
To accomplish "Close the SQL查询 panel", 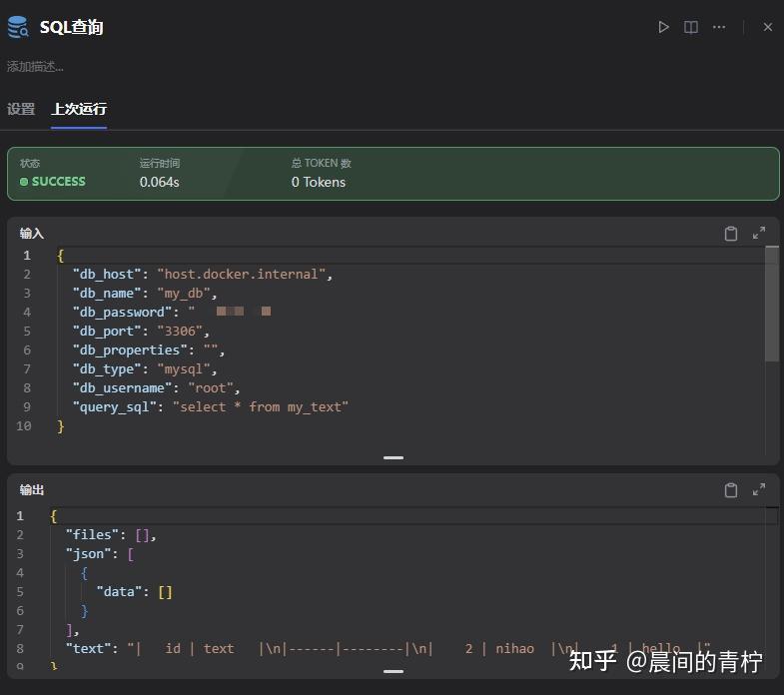I will [x=768, y=27].
